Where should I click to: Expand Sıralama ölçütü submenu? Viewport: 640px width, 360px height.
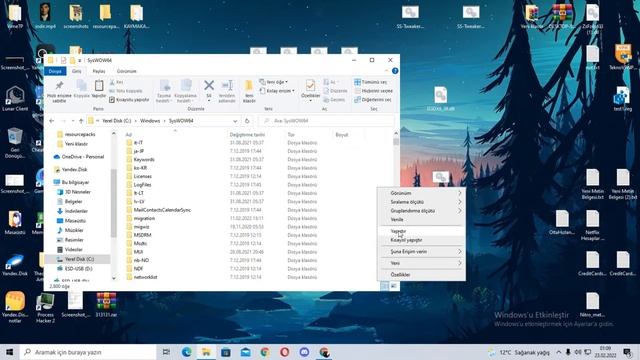coord(422,202)
